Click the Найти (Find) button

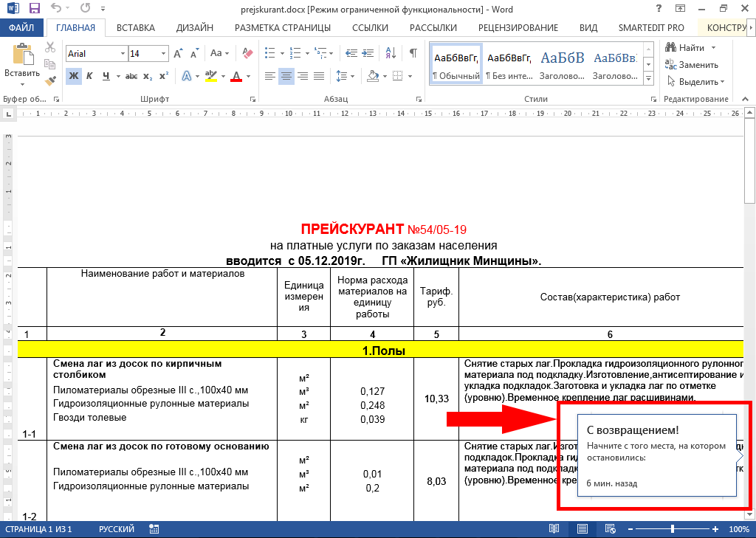tap(686, 48)
